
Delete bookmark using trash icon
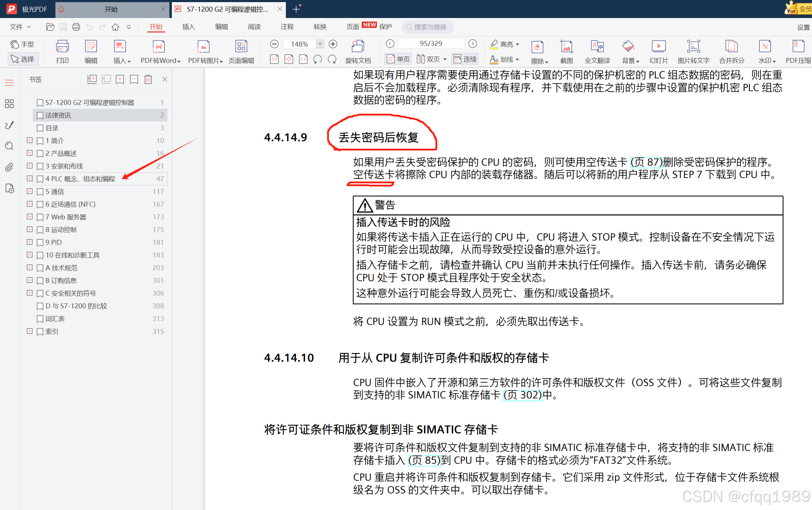tap(148, 79)
